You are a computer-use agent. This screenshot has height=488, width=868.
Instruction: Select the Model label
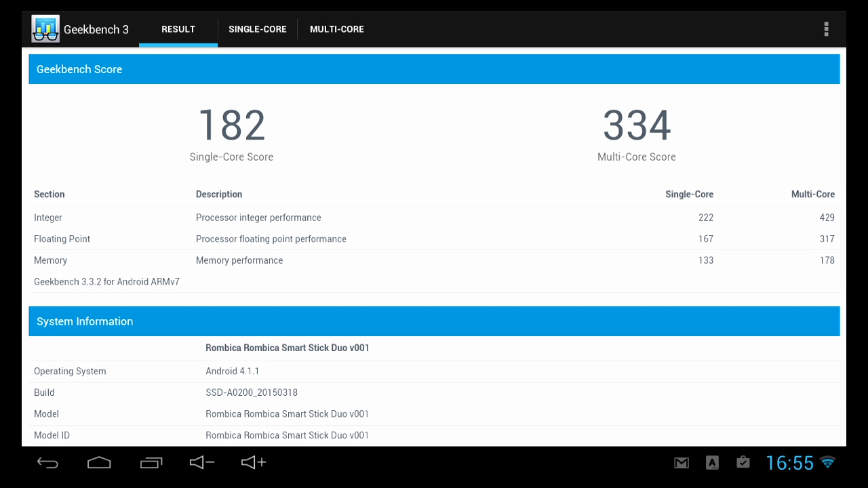click(46, 413)
